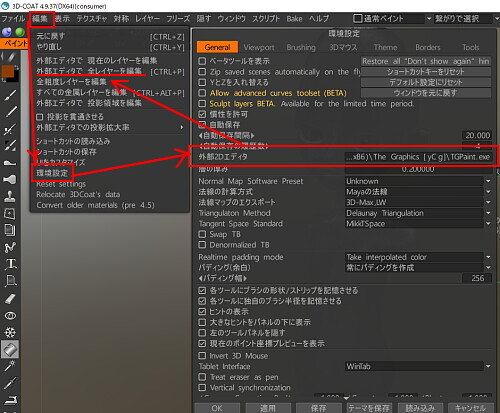Click the green sphere icon

(x=20, y=32)
